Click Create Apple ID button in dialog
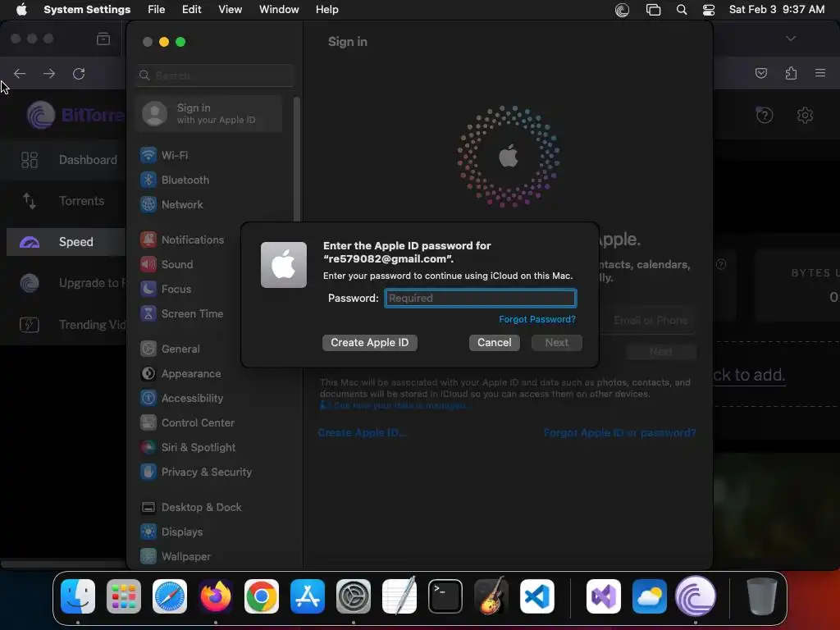Viewport: 840px width, 630px height. 370,343
